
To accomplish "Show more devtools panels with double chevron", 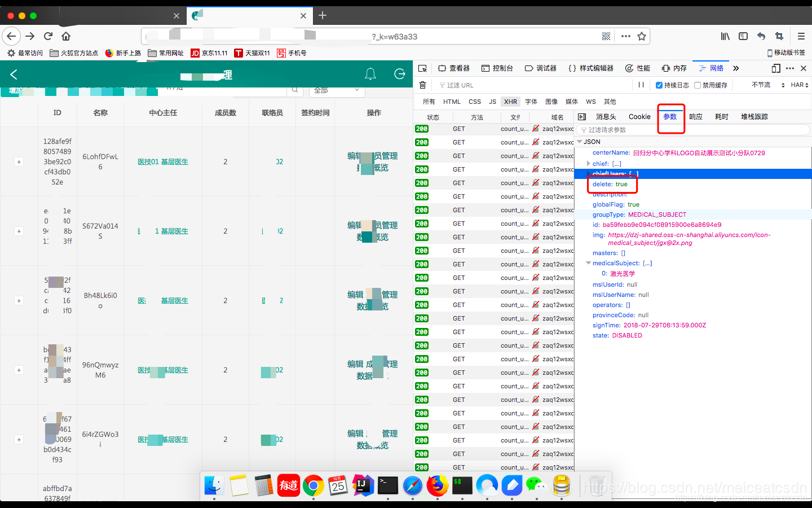I will pos(736,68).
